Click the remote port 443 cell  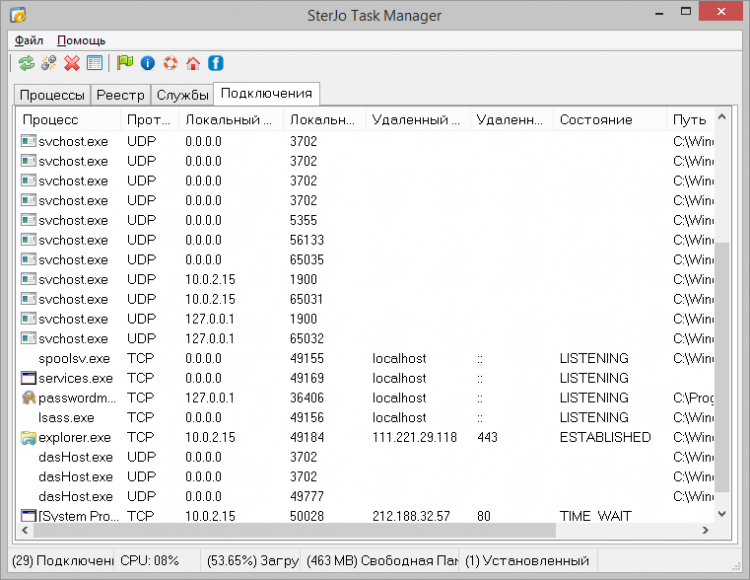click(x=487, y=438)
